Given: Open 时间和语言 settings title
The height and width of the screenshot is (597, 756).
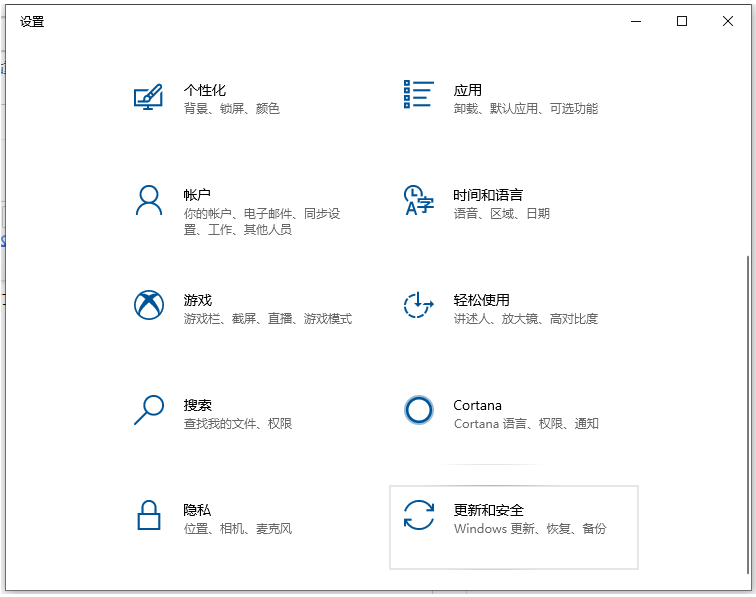Looking at the screenshot, I should click(488, 195).
